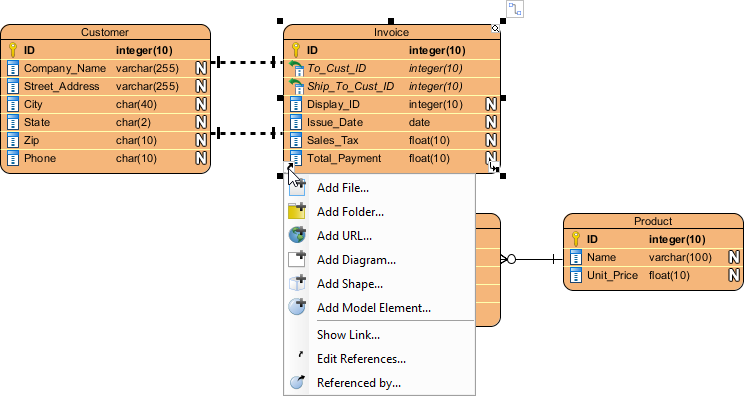
Task: Click the column icon beside Unit_Price
Action: [x=576, y=276]
